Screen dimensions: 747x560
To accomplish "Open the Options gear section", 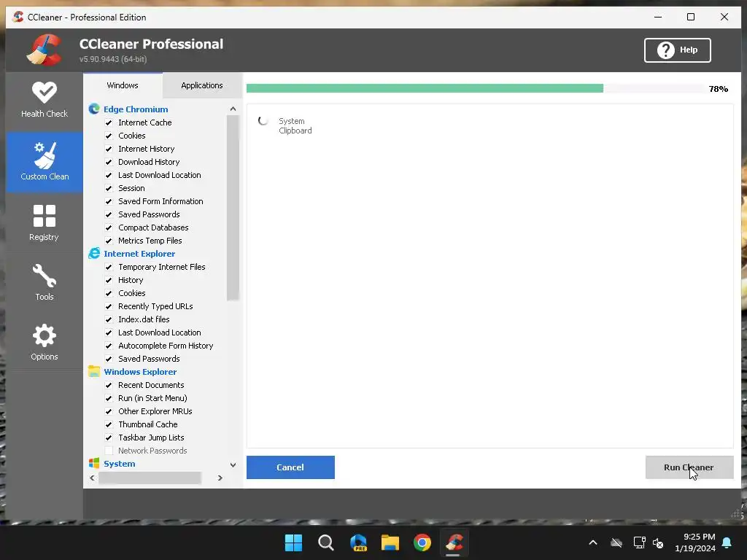I will click(x=44, y=342).
